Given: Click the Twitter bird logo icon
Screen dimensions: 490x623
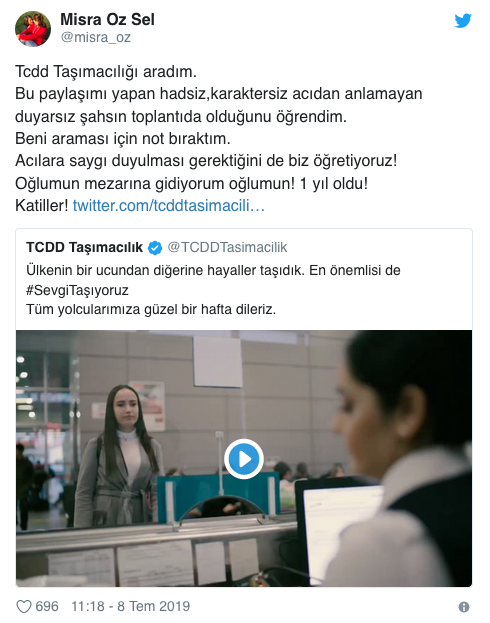Looking at the screenshot, I should click(x=463, y=21).
